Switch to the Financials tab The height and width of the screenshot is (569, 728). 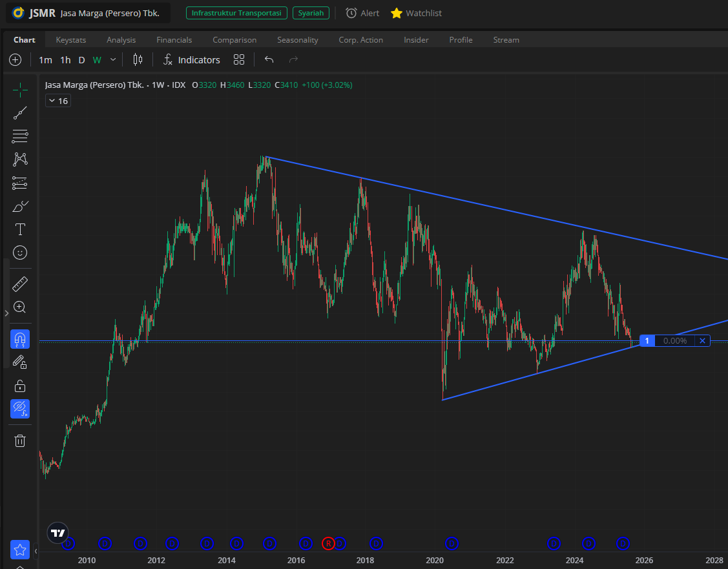pyautogui.click(x=174, y=40)
